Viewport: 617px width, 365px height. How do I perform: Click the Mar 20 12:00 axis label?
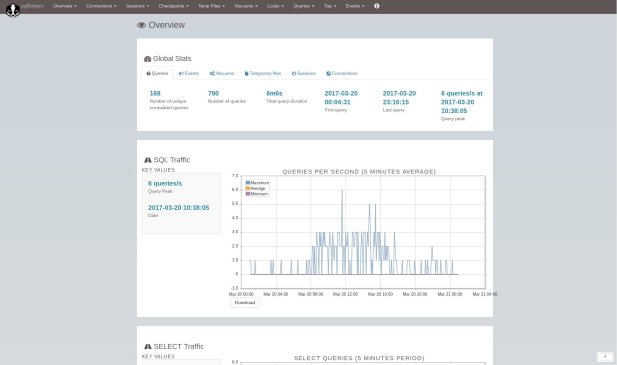coord(345,294)
